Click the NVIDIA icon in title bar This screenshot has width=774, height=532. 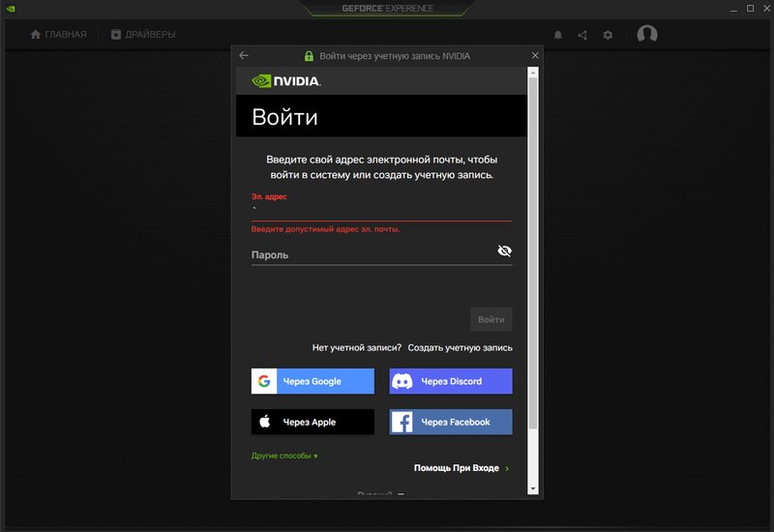11,9
